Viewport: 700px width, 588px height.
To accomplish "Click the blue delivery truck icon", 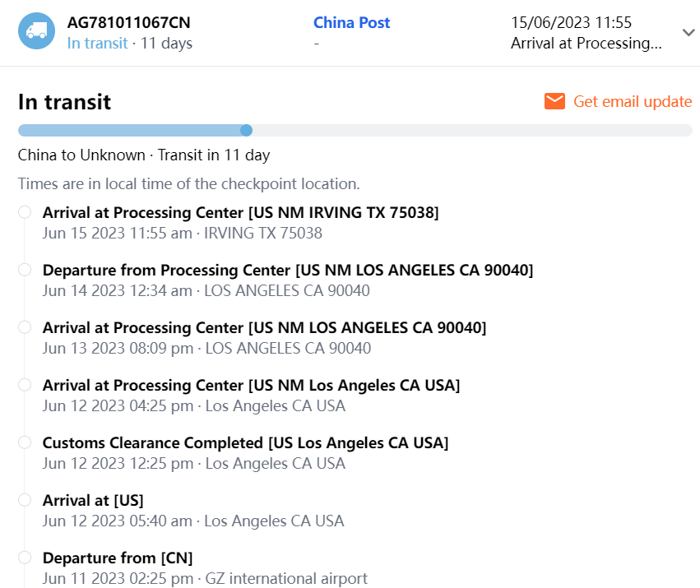I will 36,31.
